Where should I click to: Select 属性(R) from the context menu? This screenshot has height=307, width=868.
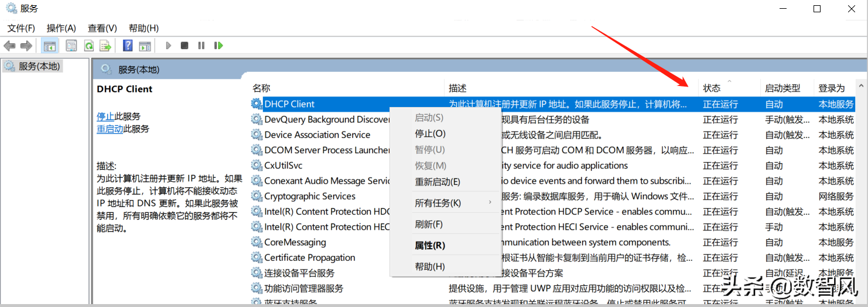430,246
